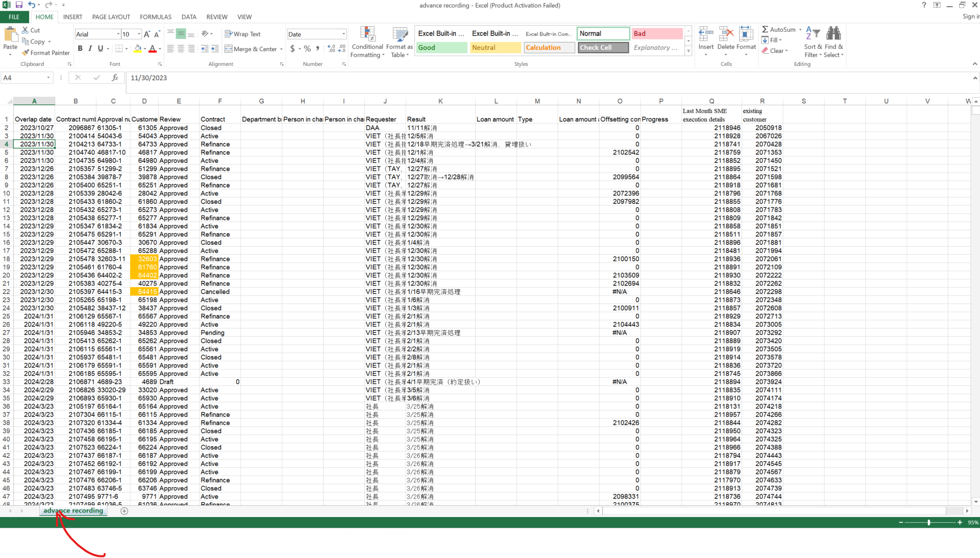Click the Save icon in quick access toolbar
Viewport: 980px width, 558px height.
(19, 5)
